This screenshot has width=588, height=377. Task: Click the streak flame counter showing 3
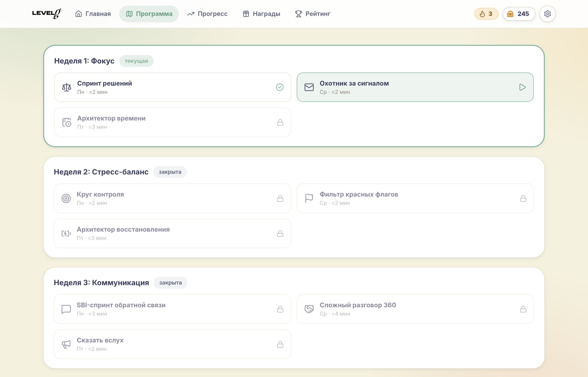[486, 14]
